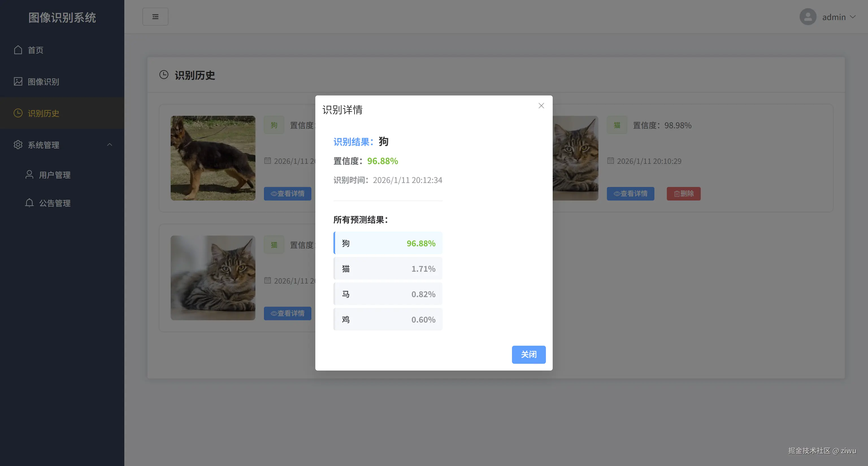The width and height of the screenshot is (868, 466).
Task: Click the 系统管理 gear icon
Action: click(x=18, y=145)
